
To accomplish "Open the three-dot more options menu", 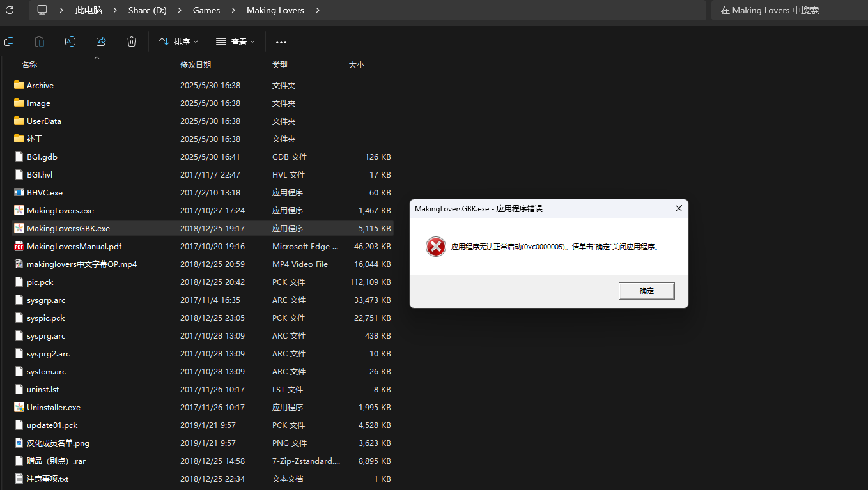I will pyautogui.click(x=281, y=42).
